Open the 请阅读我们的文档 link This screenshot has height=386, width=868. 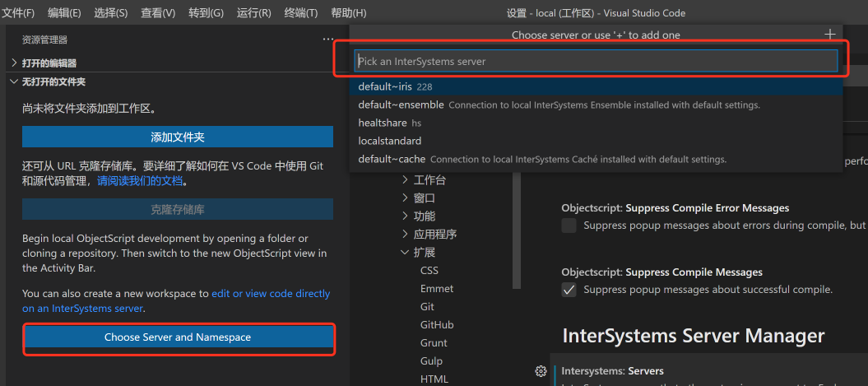click(x=140, y=180)
